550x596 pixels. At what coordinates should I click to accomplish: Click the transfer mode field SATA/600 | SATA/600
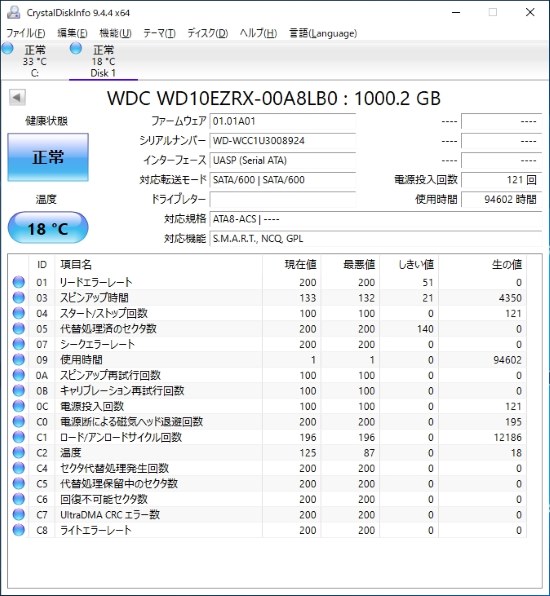(x=282, y=180)
